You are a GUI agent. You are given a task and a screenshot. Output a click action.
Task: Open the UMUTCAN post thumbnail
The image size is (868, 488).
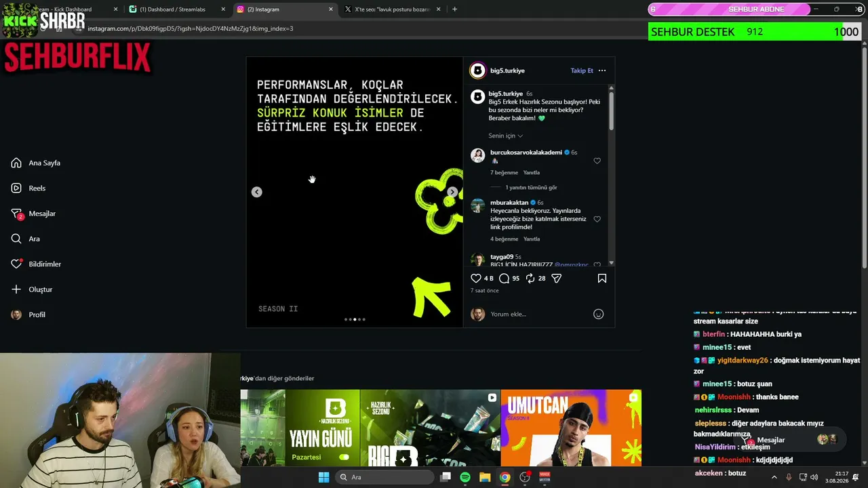(571, 428)
